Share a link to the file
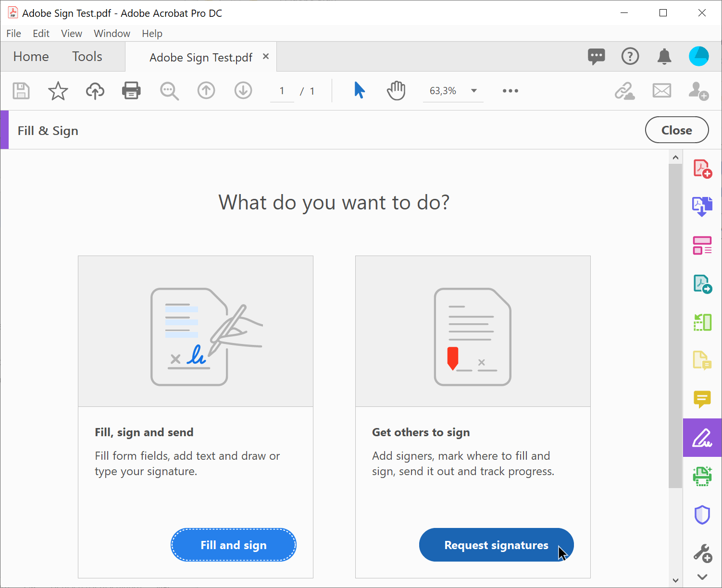The width and height of the screenshot is (722, 588). [x=624, y=91]
